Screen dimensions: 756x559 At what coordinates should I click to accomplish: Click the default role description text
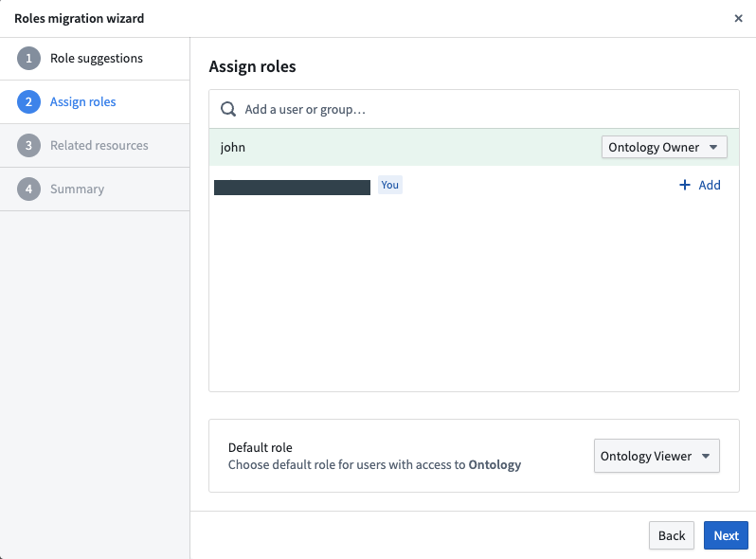tap(374, 464)
